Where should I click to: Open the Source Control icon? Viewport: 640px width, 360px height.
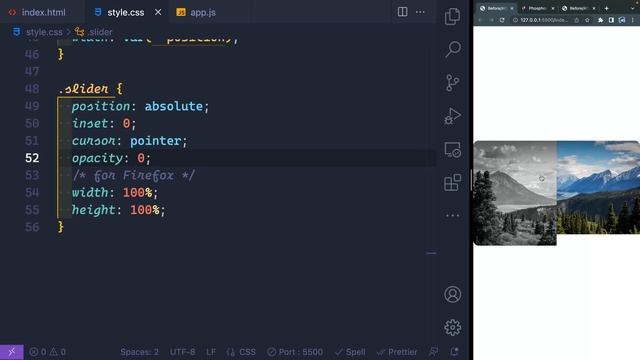click(452, 83)
